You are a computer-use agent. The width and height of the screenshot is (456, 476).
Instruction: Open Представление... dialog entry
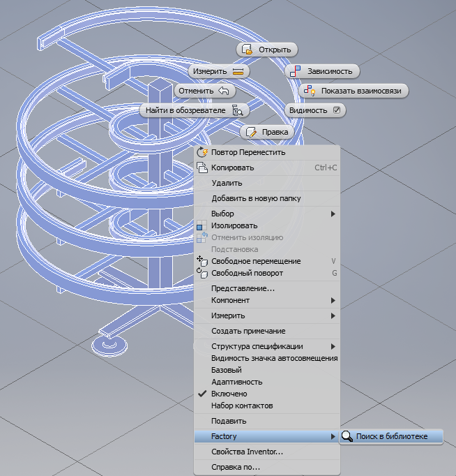point(267,288)
